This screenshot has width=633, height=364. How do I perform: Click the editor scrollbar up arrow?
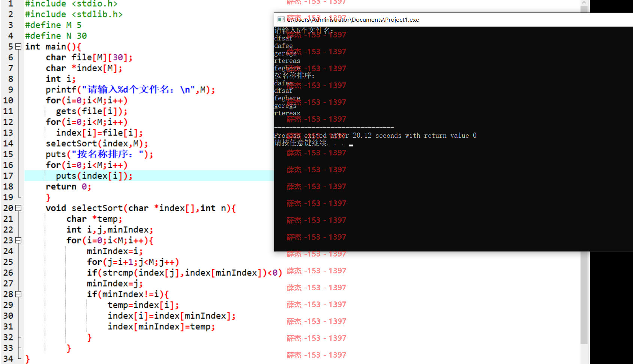(x=584, y=3)
